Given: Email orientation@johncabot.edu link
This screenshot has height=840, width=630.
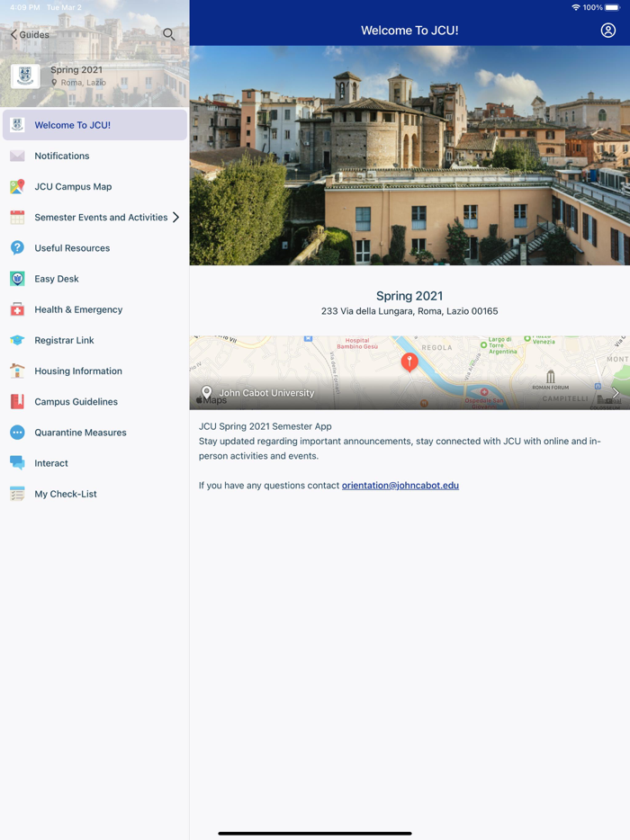Looking at the screenshot, I should 400,486.
